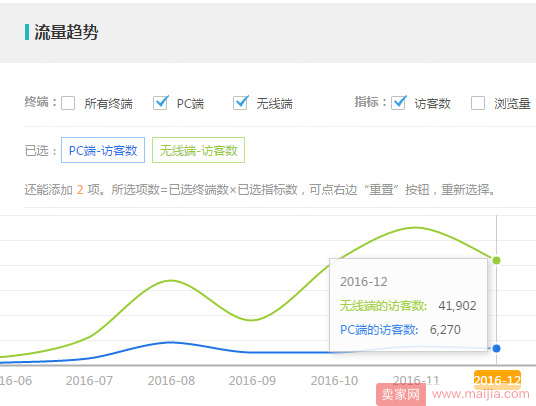The width and height of the screenshot is (536, 406).
Task: Click the PC端的访客数 tooltip label
Action: (x=379, y=329)
